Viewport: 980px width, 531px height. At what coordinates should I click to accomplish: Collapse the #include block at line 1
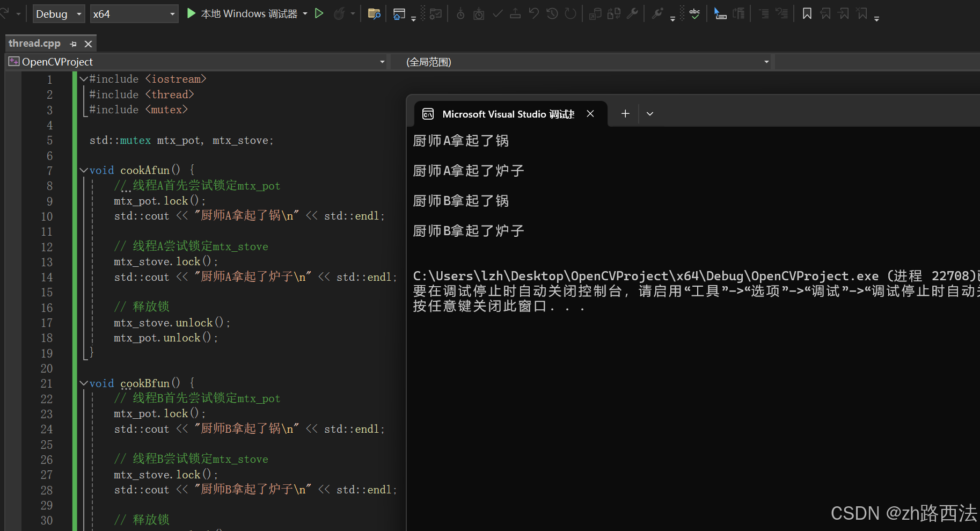click(83, 79)
